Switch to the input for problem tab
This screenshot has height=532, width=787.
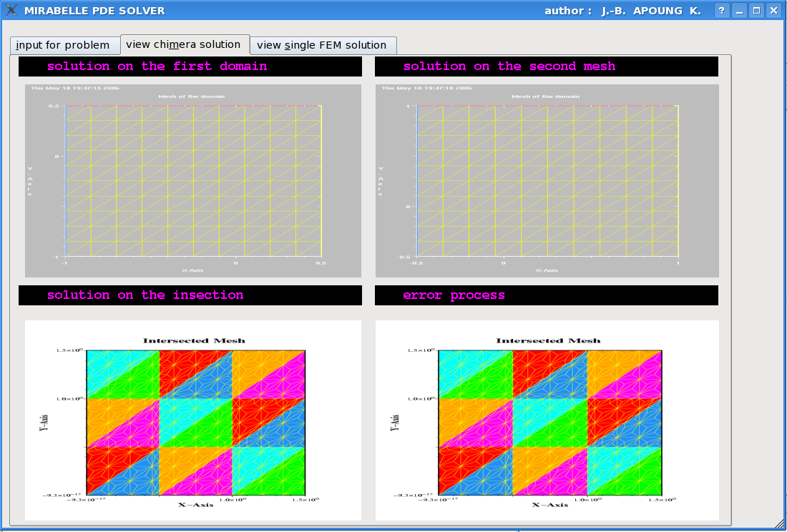63,45
